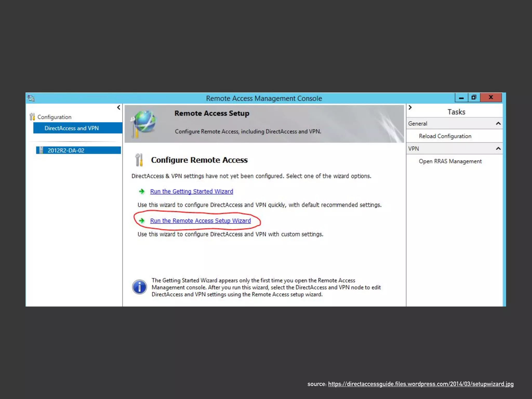Run the Getting Started Wizard link
Screen dimensions: 532x399
coord(191,191)
